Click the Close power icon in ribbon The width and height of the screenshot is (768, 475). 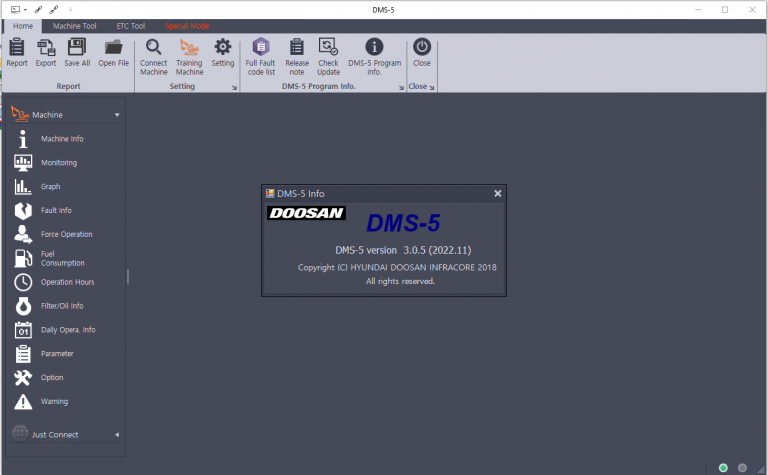point(422,47)
